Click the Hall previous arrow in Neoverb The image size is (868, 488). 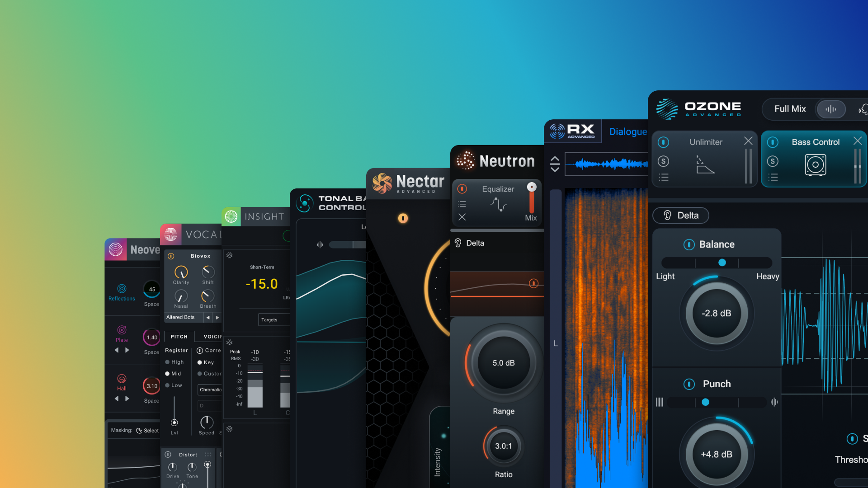tap(117, 399)
